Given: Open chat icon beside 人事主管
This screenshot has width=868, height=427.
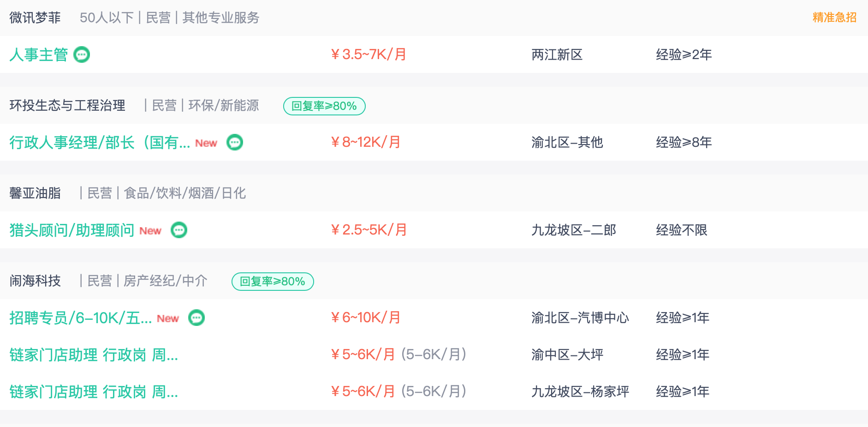Looking at the screenshot, I should (x=82, y=54).
